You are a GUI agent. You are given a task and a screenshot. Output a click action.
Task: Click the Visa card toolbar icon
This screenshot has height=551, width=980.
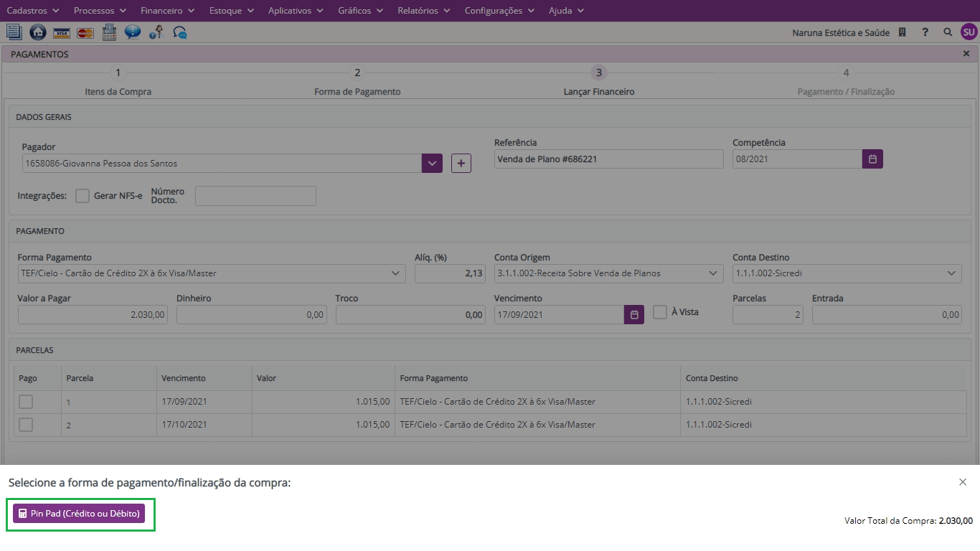tap(62, 32)
